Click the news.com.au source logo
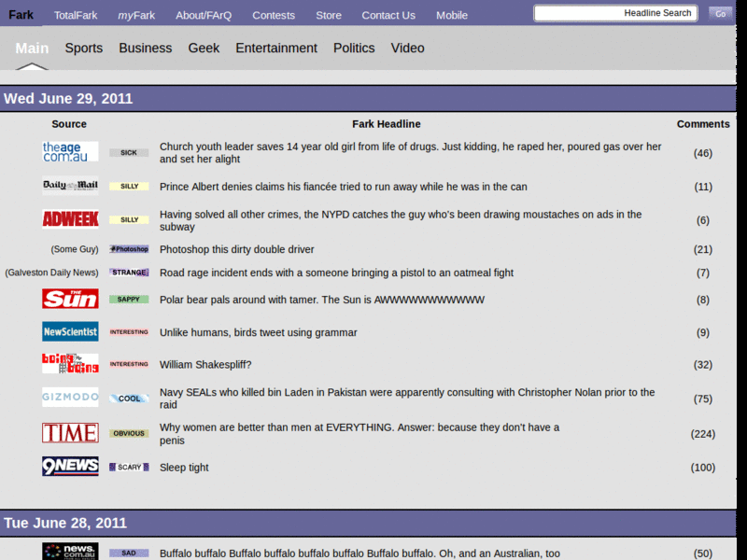 pos(70,552)
